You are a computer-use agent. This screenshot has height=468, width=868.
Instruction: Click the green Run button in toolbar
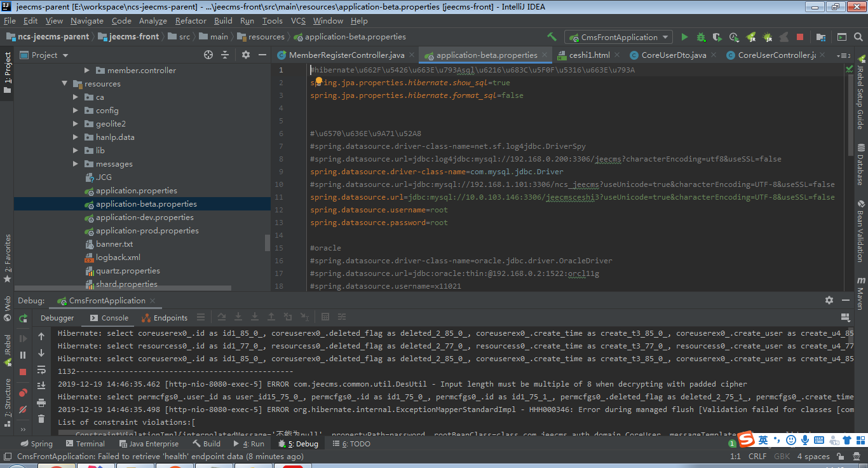pos(684,37)
